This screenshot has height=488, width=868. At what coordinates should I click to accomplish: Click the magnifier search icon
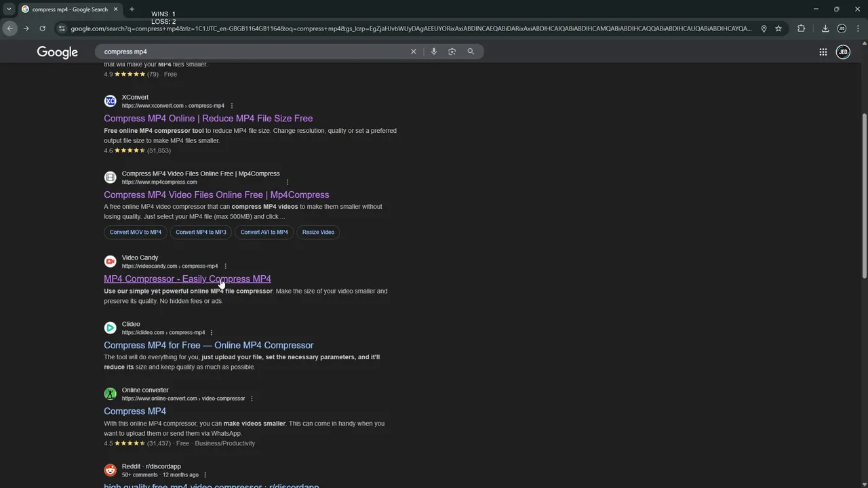coord(471,52)
